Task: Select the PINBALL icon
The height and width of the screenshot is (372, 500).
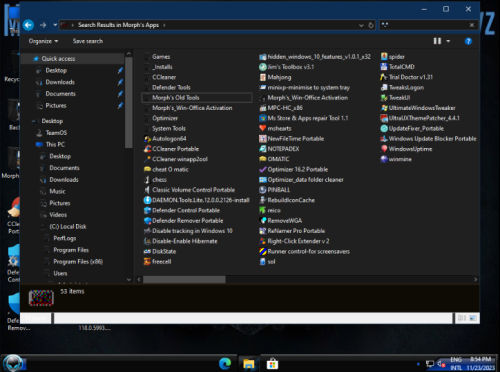Action: pyautogui.click(x=263, y=190)
